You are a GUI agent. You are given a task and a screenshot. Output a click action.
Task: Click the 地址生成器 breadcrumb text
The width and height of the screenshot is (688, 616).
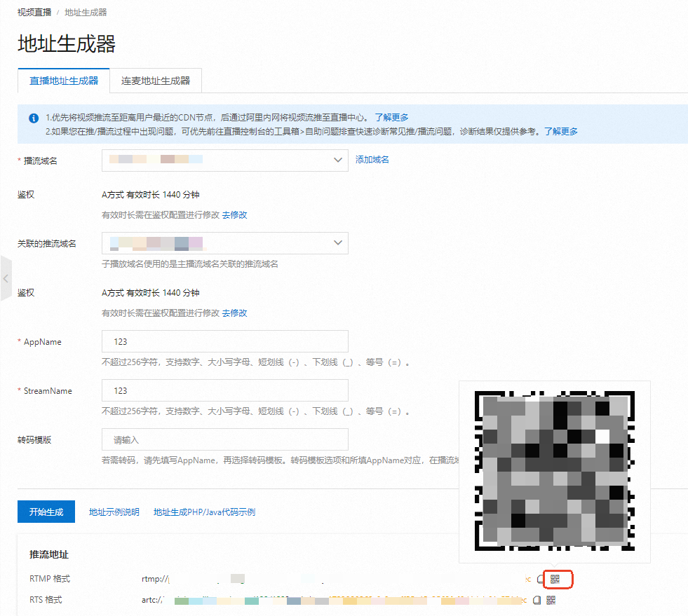pyautogui.click(x=86, y=13)
